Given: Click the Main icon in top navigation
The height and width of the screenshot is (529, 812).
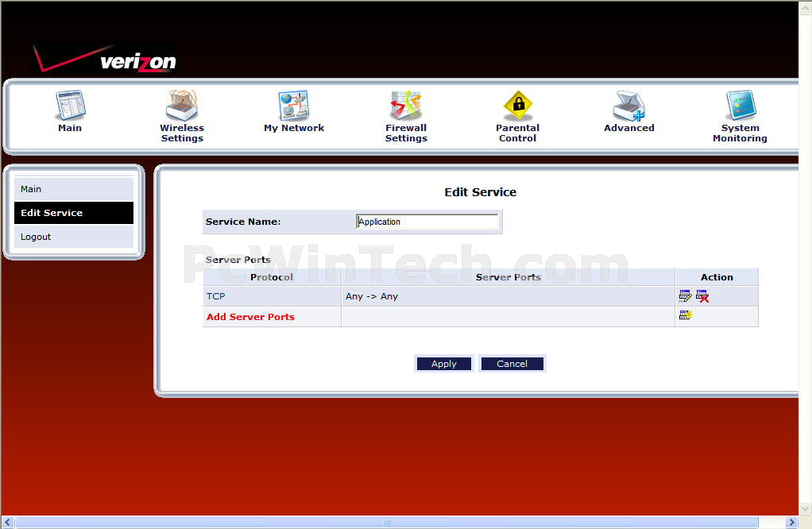Looking at the screenshot, I should [x=70, y=106].
